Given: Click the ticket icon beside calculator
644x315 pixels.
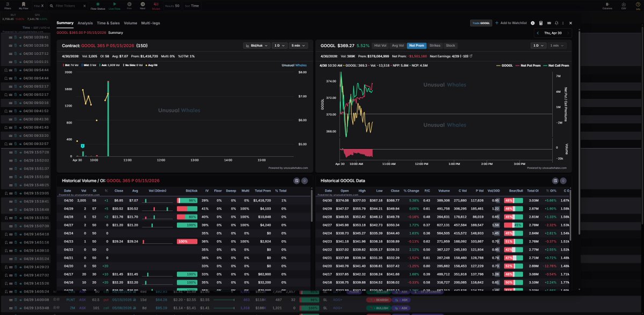Looking at the screenshot, I should click(x=549, y=23).
